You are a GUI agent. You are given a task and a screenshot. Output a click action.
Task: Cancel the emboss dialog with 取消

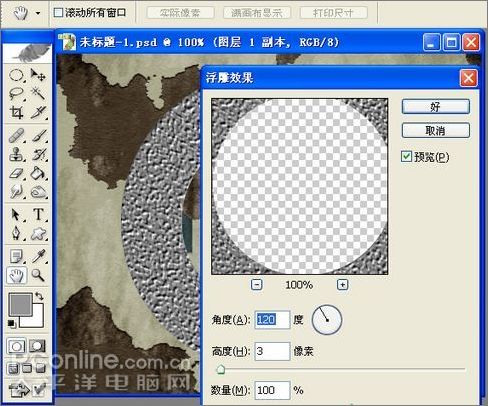(436, 130)
